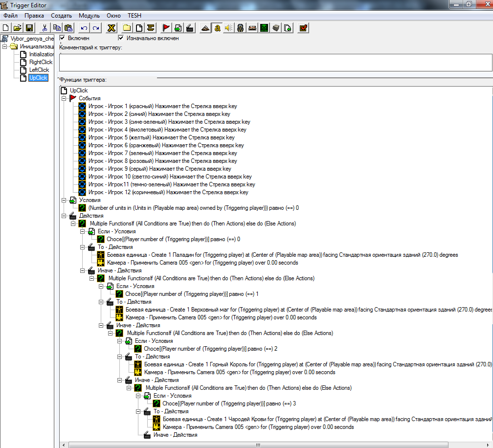Screen dimensions: 493x448
Task: Collapse Если - Условия above Choce equals 1
Action: coord(101,287)
